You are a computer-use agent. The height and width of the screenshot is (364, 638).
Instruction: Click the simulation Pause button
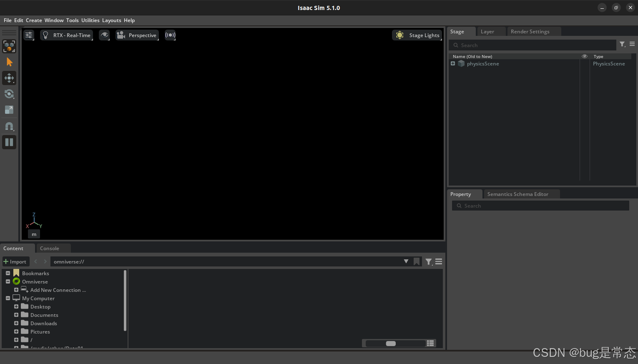pyautogui.click(x=9, y=142)
